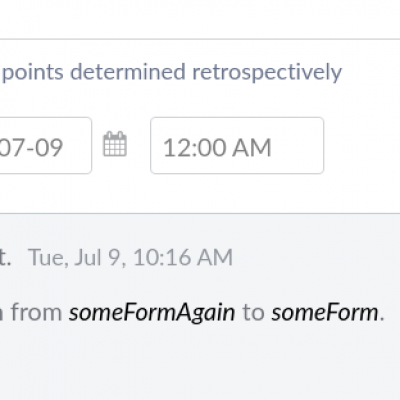This screenshot has height=400, width=400.
Task: Click the italic someForm text
Action: (x=325, y=313)
